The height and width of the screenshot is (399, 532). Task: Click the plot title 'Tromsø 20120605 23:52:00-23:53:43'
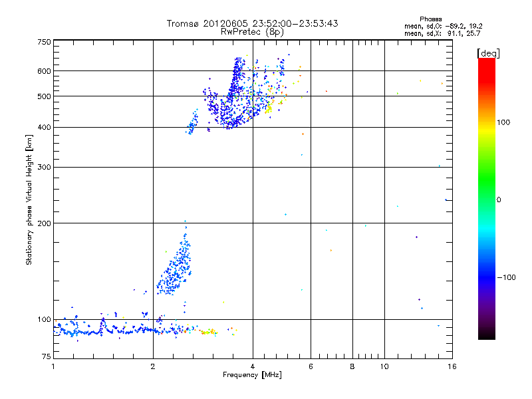(252, 23)
